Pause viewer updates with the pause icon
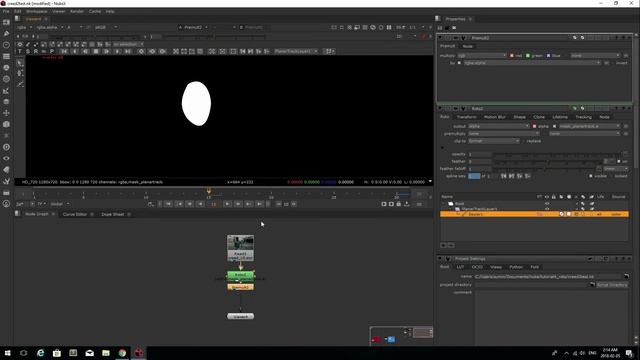This screenshot has height=360, width=640. coord(389,27)
